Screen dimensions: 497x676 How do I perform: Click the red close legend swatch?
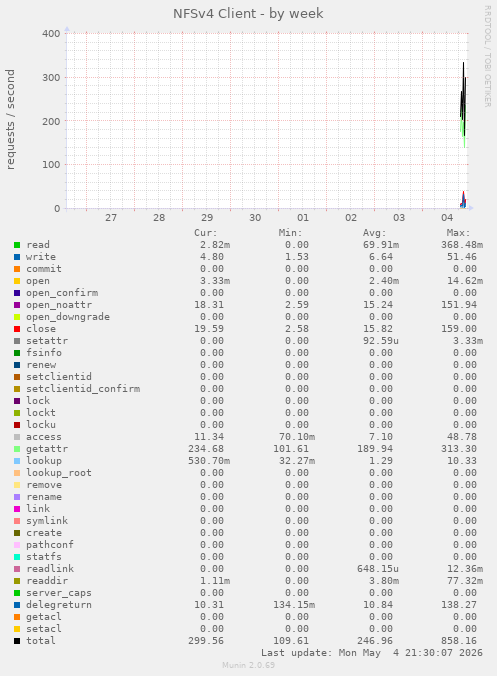coord(17,329)
